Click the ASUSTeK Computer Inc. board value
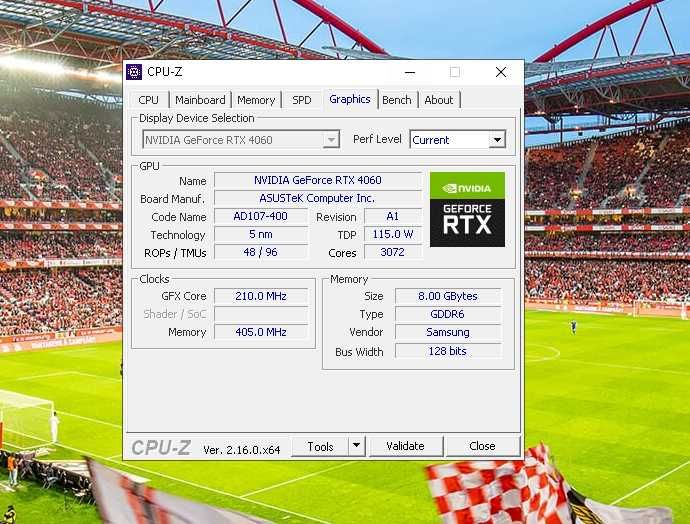The height and width of the screenshot is (524, 690). (x=318, y=198)
